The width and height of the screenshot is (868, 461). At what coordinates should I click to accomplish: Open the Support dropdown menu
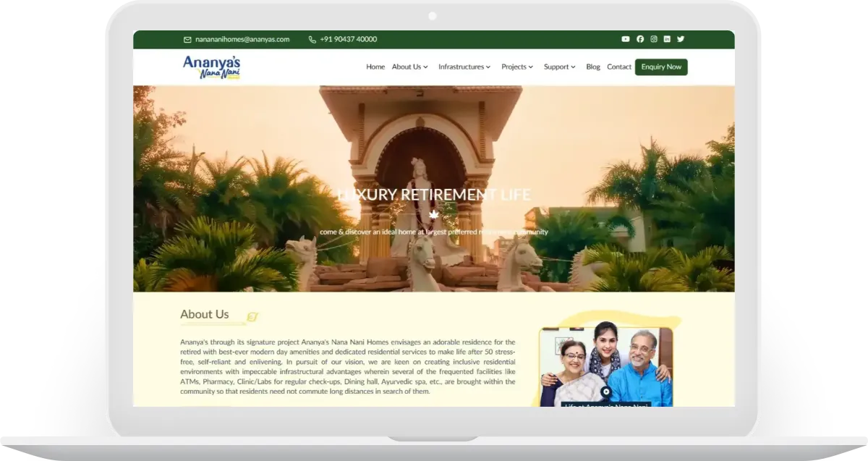[x=560, y=67]
